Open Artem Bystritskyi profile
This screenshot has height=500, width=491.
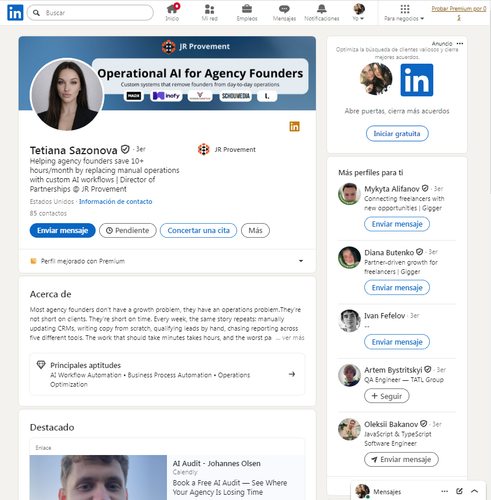[393, 370]
